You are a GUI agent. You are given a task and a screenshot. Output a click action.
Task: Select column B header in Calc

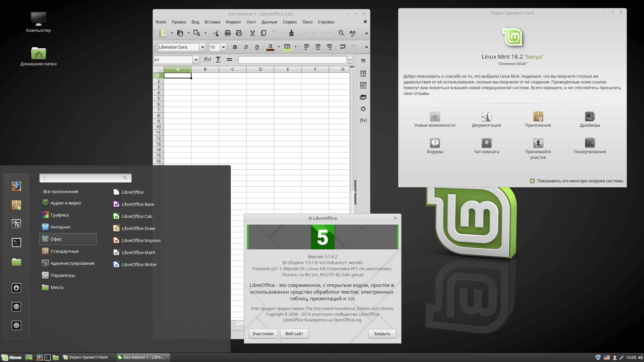click(x=205, y=69)
